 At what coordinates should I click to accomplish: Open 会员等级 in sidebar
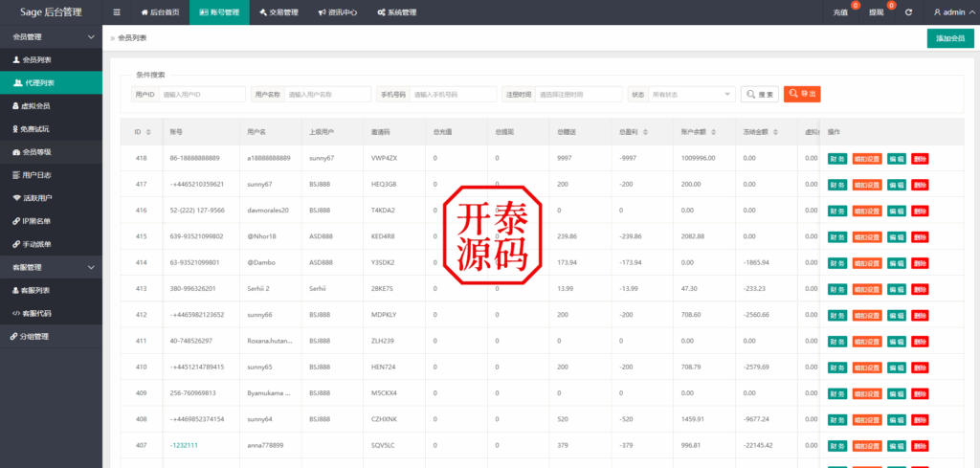[51, 152]
